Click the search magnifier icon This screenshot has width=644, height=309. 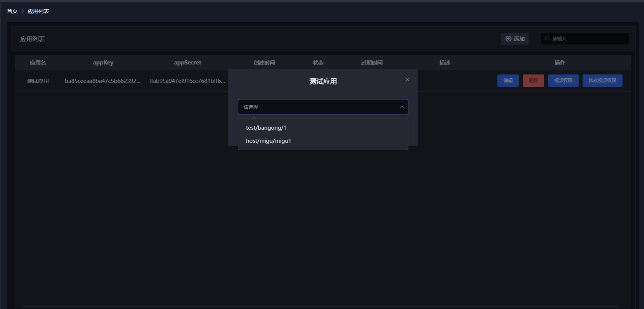(547, 38)
